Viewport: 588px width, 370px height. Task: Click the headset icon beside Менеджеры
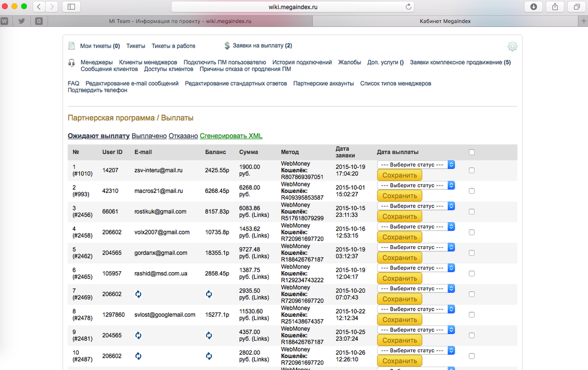point(71,63)
